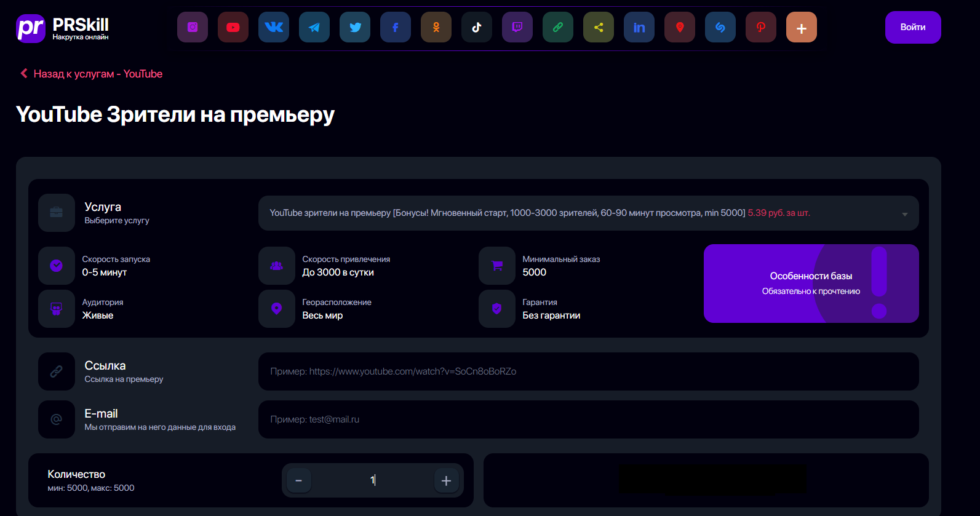This screenshot has width=980, height=516.
Task: Click the Аудитория audience icon
Action: [57, 309]
